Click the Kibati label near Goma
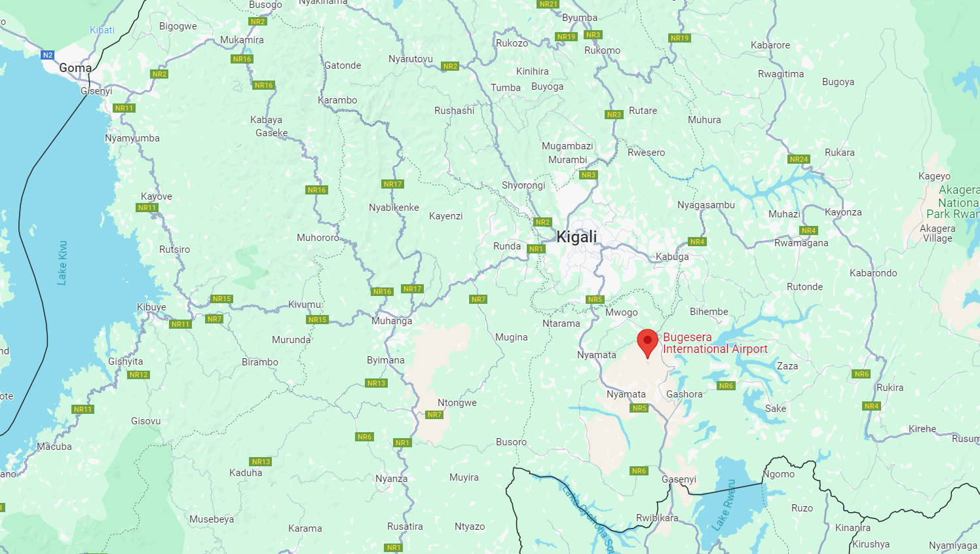980x554 pixels. [x=102, y=30]
